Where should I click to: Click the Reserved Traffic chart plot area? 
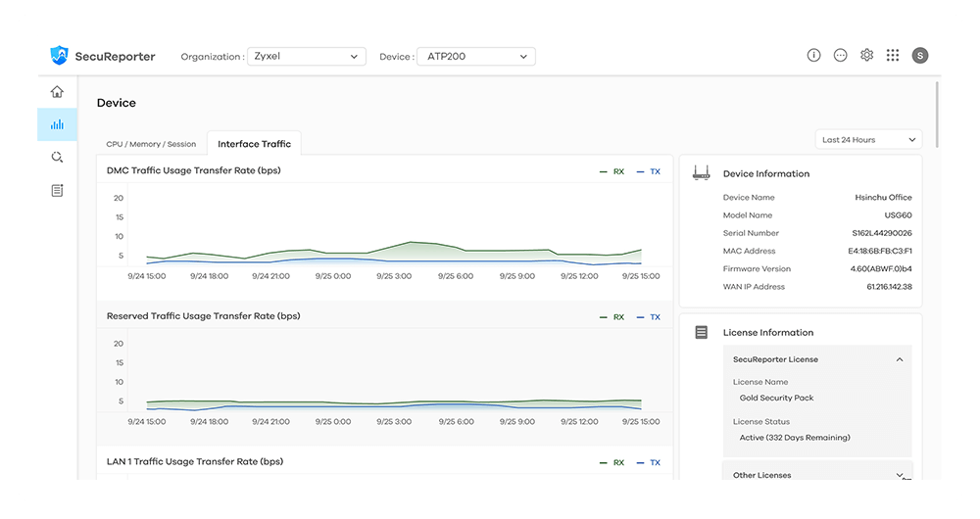[x=394, y=370]
